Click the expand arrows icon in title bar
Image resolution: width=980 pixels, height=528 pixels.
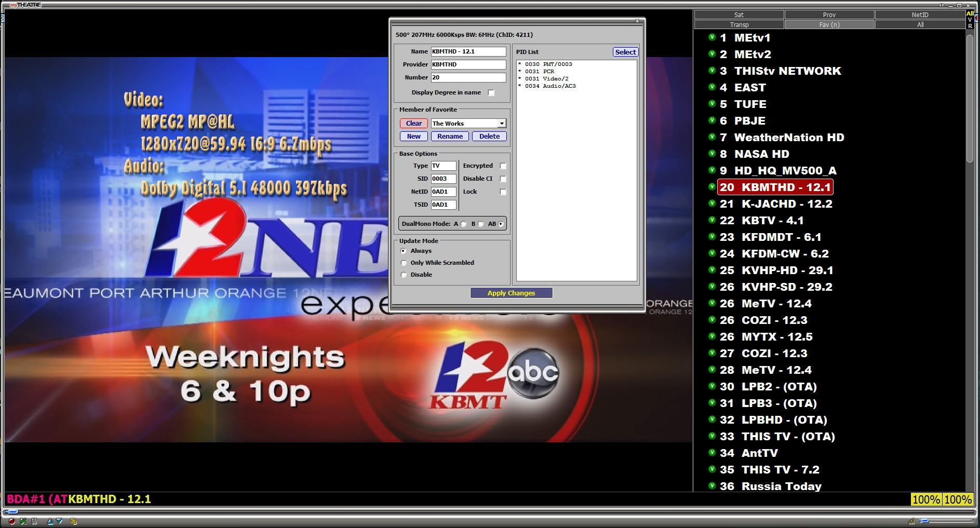942,5
